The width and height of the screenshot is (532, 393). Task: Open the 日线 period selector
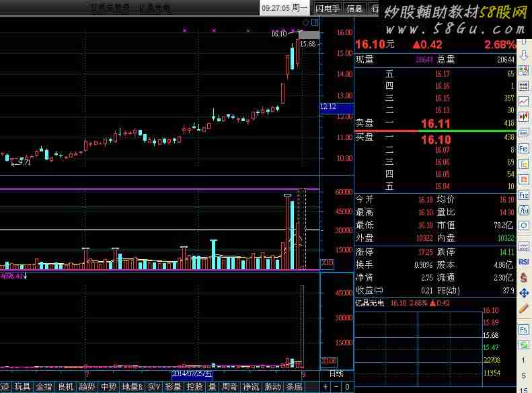coord(336,373)
